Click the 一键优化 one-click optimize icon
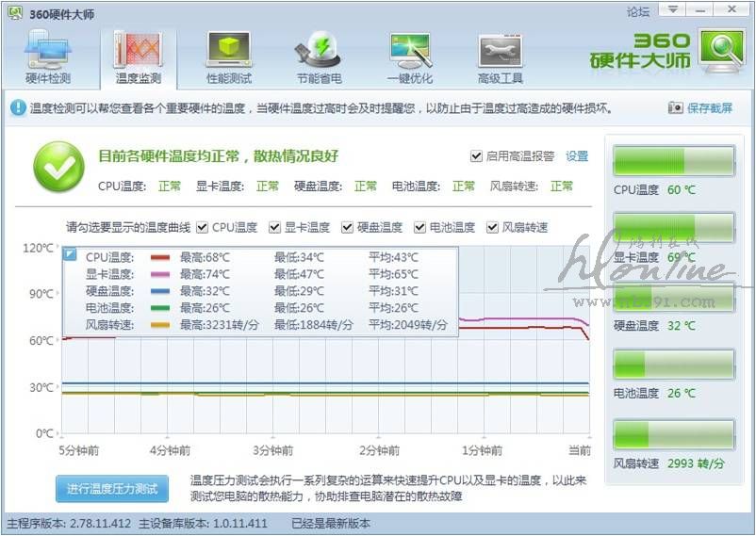Image resolution: width=756 pixels, height=536 pixels. (x=409, y=57)
